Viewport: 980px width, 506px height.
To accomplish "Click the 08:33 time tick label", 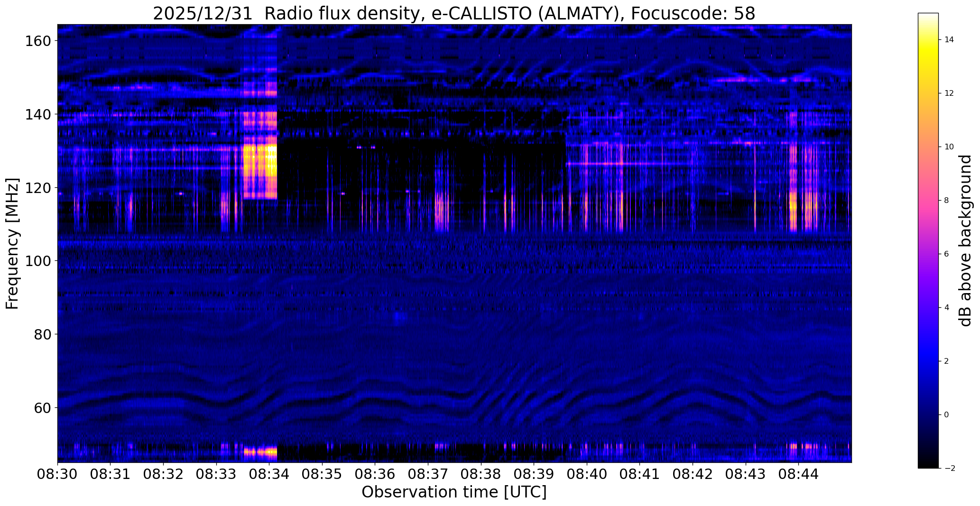I will [216, 474].
